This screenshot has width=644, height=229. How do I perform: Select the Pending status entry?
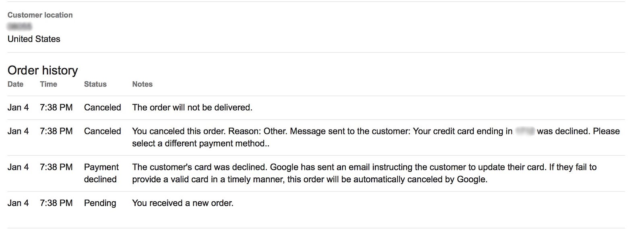pos(100,203)
